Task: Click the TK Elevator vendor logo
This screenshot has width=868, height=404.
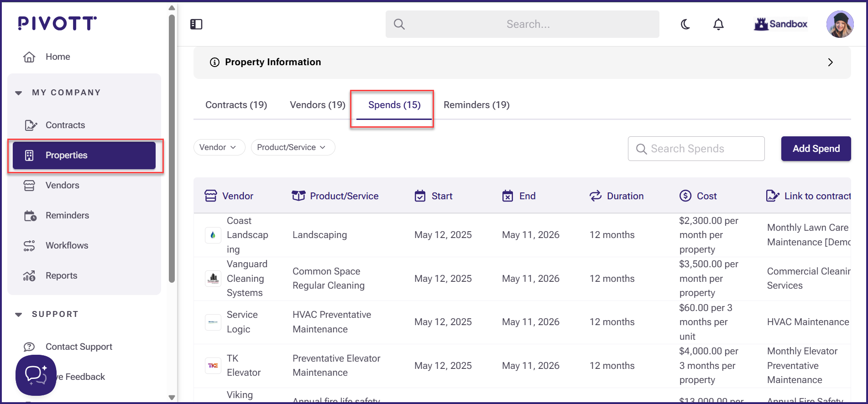Action: (213, 366)
